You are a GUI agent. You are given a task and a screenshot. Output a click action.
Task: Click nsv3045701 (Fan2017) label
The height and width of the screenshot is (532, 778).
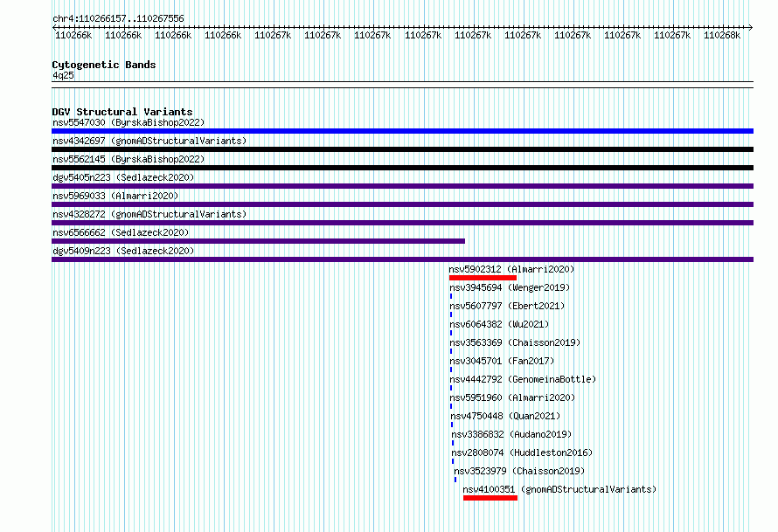pyautogui.click(x=502, y=361)
